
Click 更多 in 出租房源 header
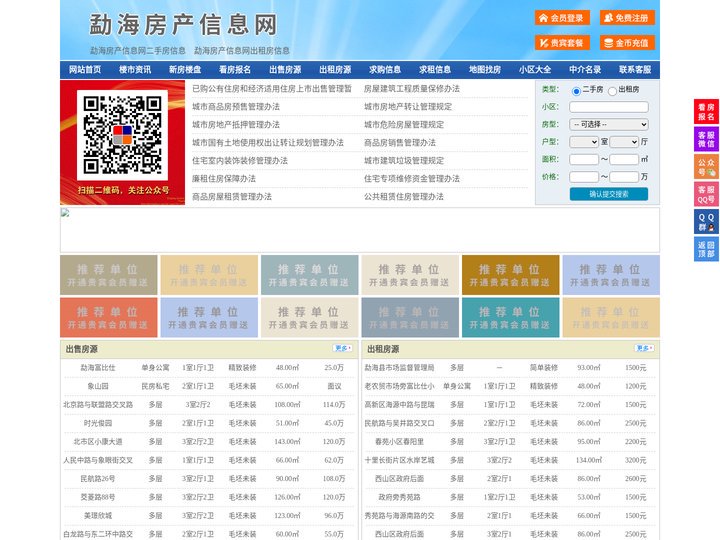[644, 349]
